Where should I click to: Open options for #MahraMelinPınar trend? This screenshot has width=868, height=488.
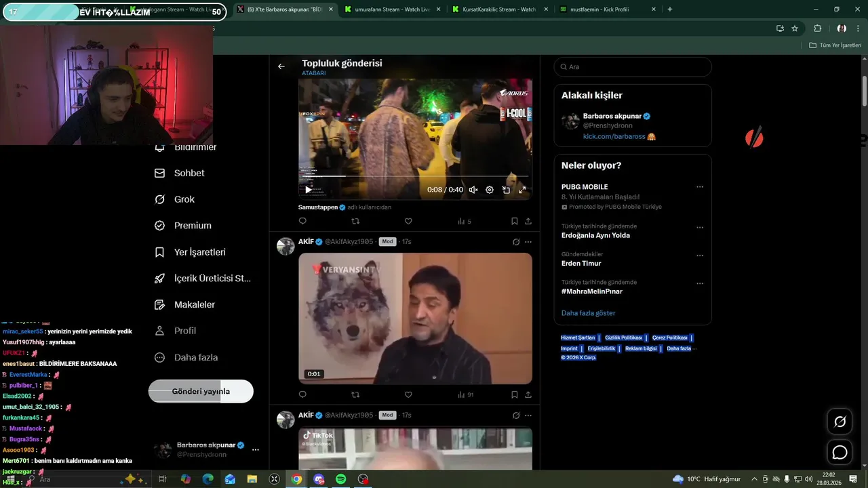pyautogui.click(x=700, y=283)
